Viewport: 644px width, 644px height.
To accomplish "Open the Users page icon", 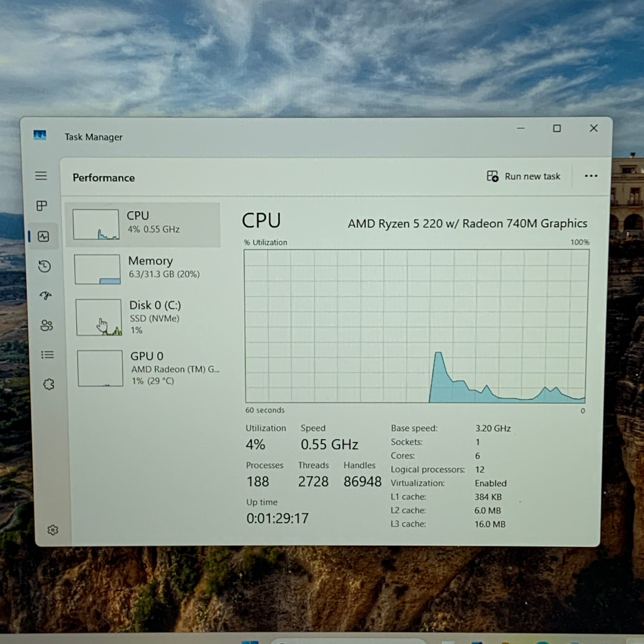I will point(46,325).
